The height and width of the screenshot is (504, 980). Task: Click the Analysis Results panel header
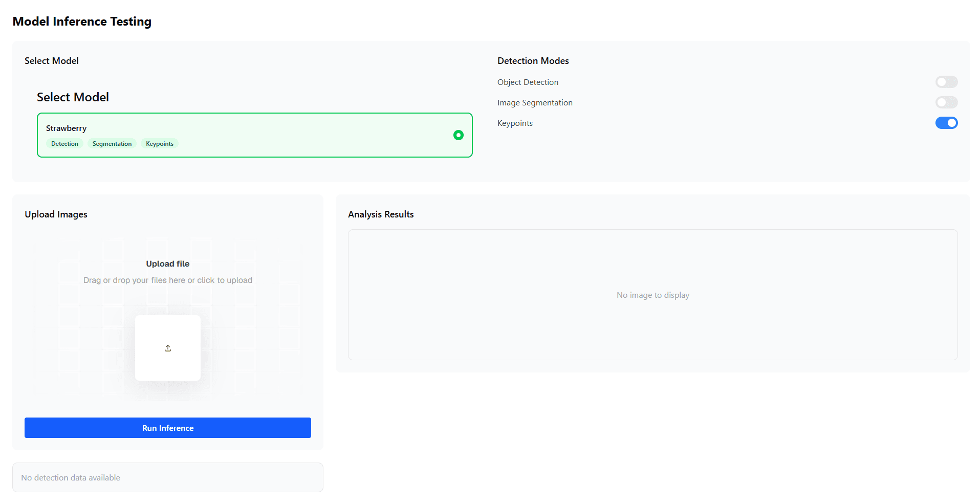click(380, 214)
